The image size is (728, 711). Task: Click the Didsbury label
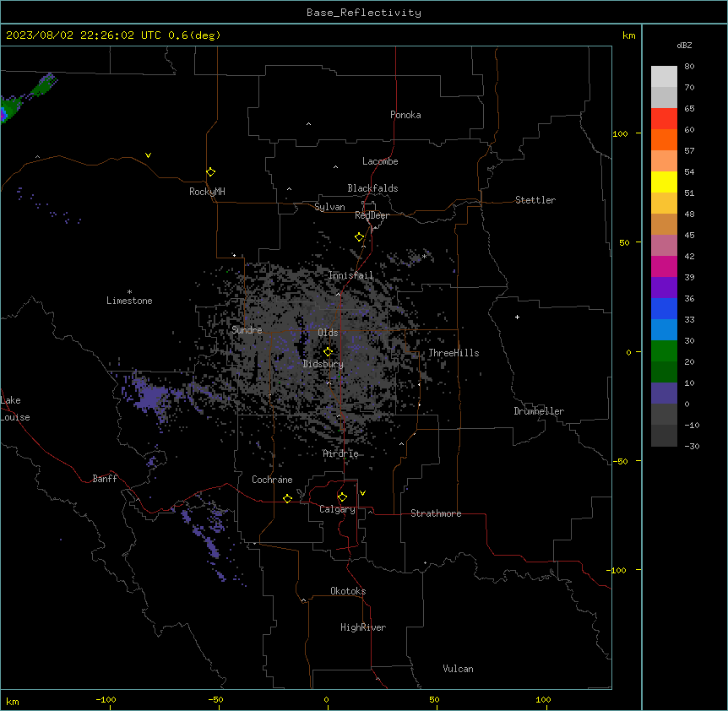tap(323, 364)
